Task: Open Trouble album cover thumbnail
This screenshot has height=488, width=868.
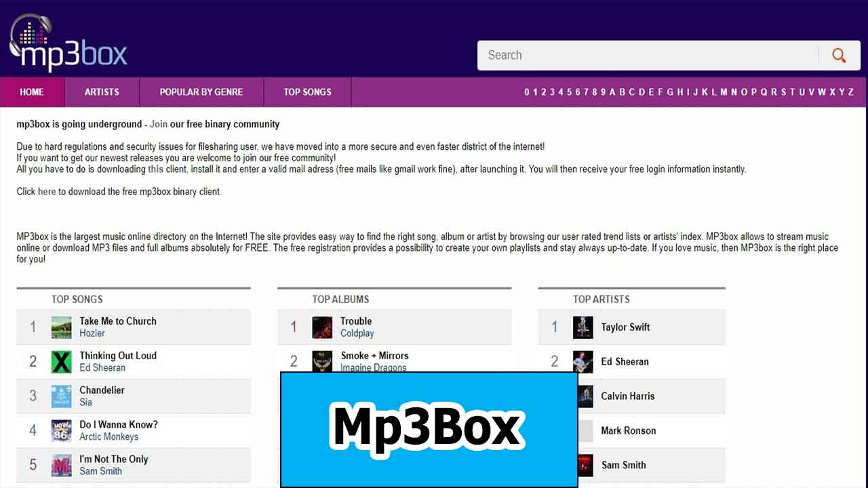Action: 322,327
